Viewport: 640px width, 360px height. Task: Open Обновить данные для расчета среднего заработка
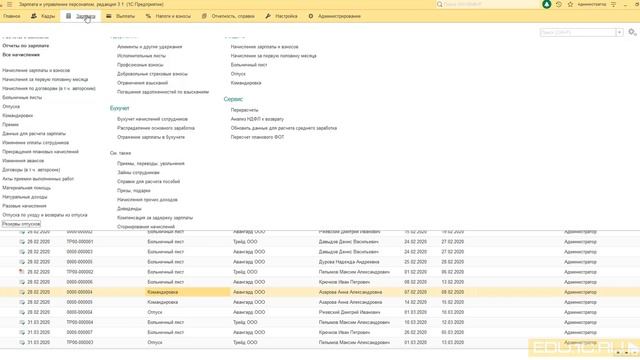point(284,128)
